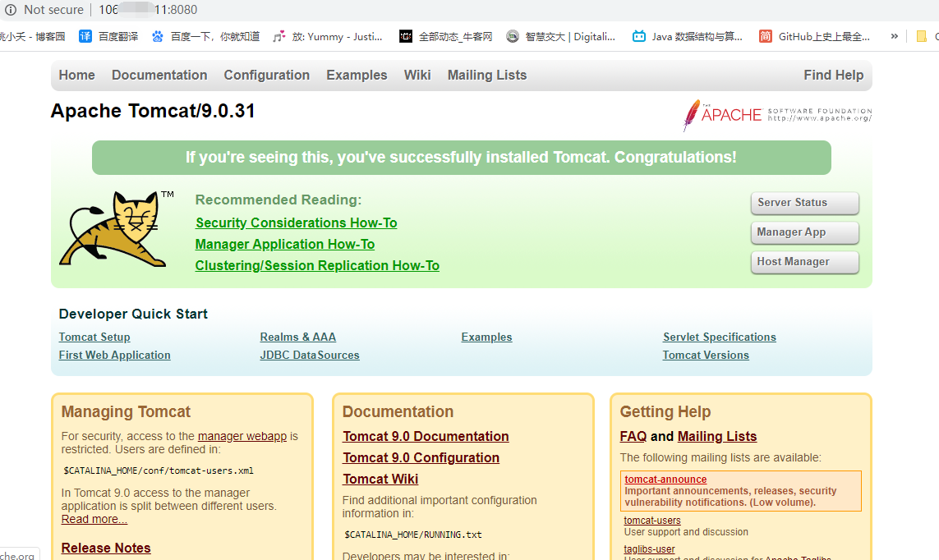This screenshot has height=560, width=939.
Task: Open the Realms & AAA link
Action: point(297,337)
